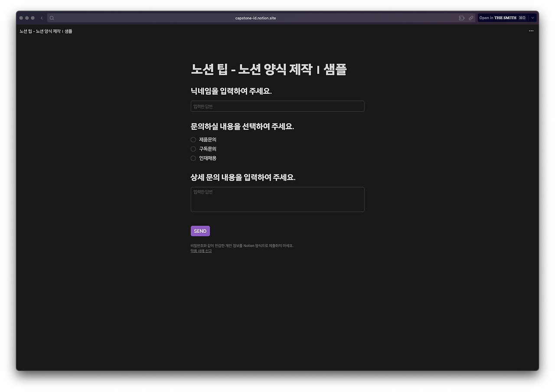
Task: Click the ⌘O shortcut badge in Open button
Action: [522, 18]
